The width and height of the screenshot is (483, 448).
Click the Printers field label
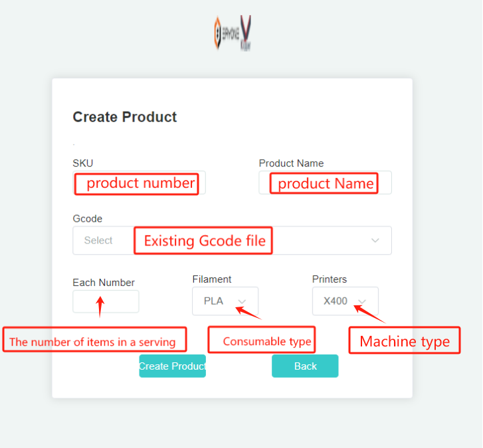tap(330, 279)
